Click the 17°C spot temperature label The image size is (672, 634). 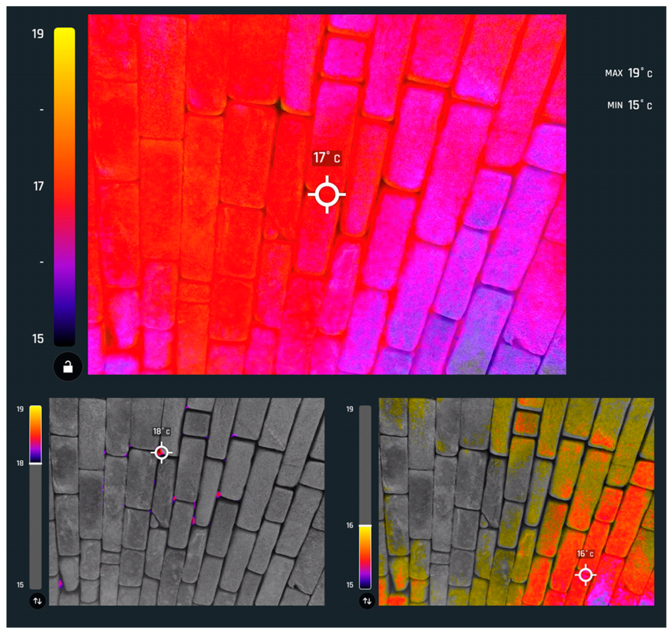(327, 158)
